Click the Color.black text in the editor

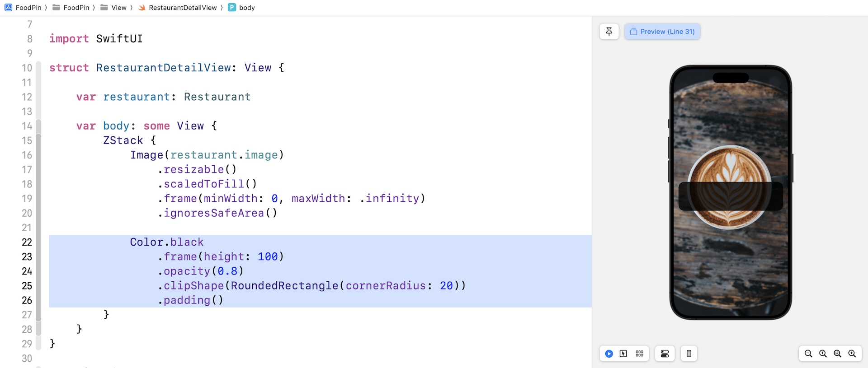166,242
